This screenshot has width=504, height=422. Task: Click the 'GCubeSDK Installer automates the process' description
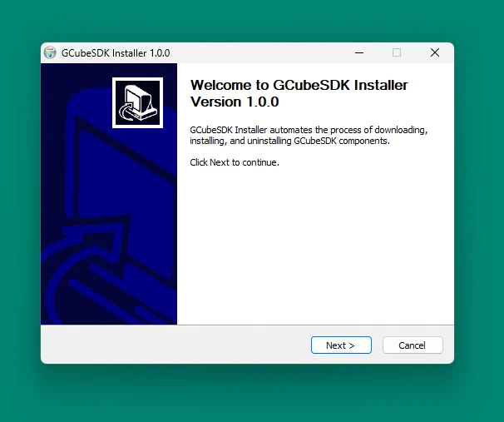pos(309,136)
